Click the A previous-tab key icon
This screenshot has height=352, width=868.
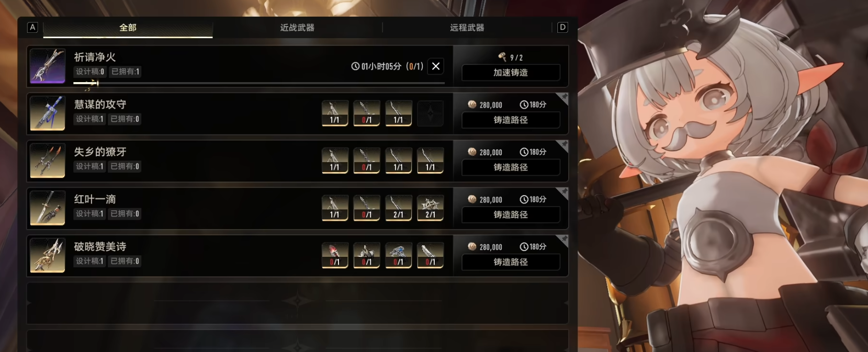32,27
